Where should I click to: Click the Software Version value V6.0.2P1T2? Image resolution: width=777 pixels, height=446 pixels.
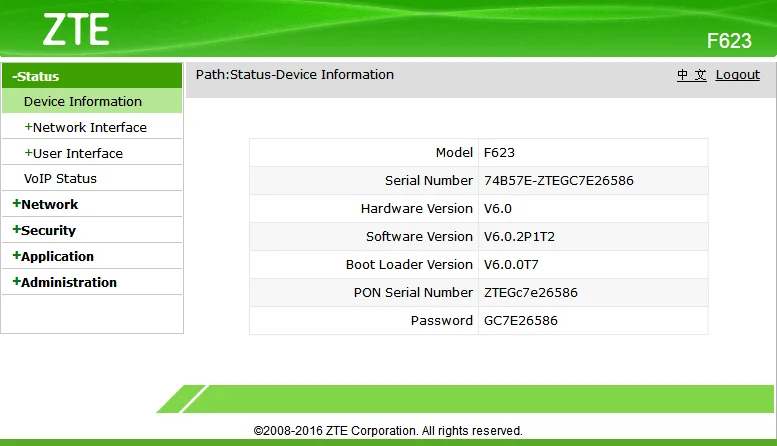[519, 236]
